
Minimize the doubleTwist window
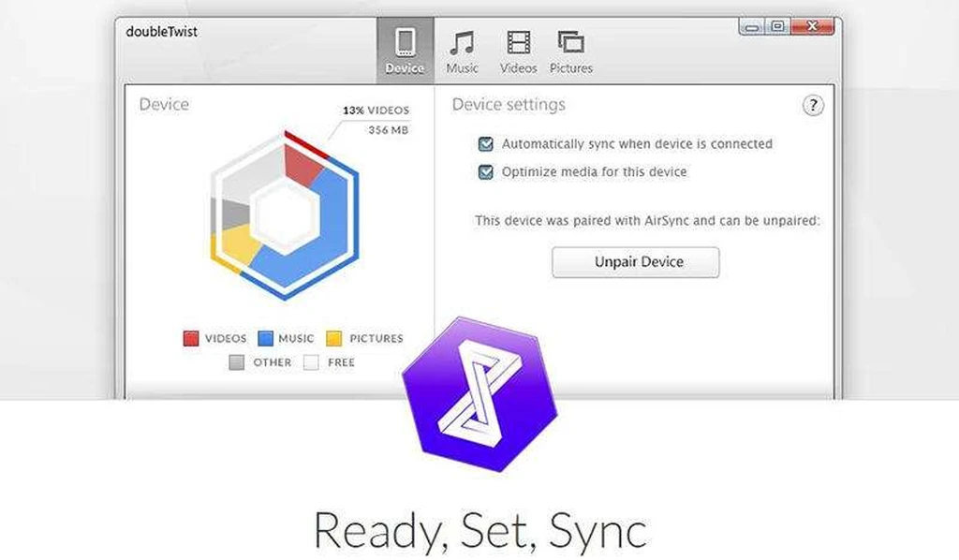tap(752, 27)
